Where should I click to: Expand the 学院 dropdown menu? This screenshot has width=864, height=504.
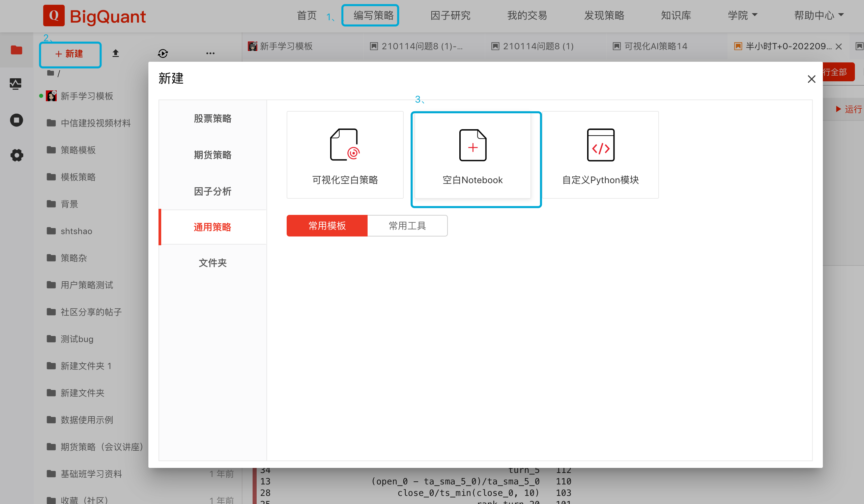742,16
